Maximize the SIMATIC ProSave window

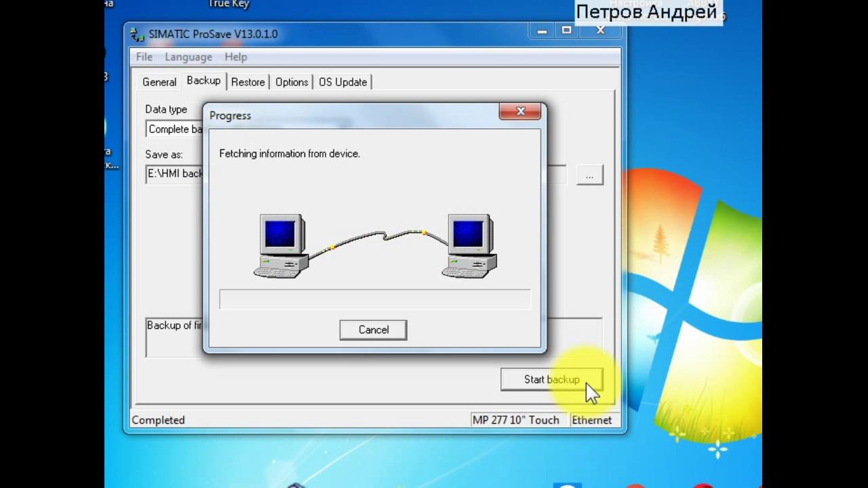[x=567, y=30]
